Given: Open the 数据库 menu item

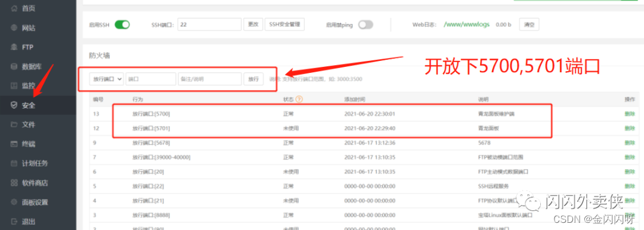Looking at the screenshot, I should [32, 66].
